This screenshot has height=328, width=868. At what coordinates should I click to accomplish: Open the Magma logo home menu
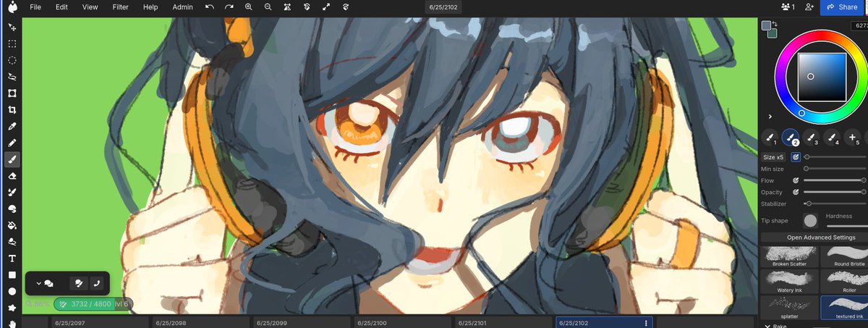[12, 7]
